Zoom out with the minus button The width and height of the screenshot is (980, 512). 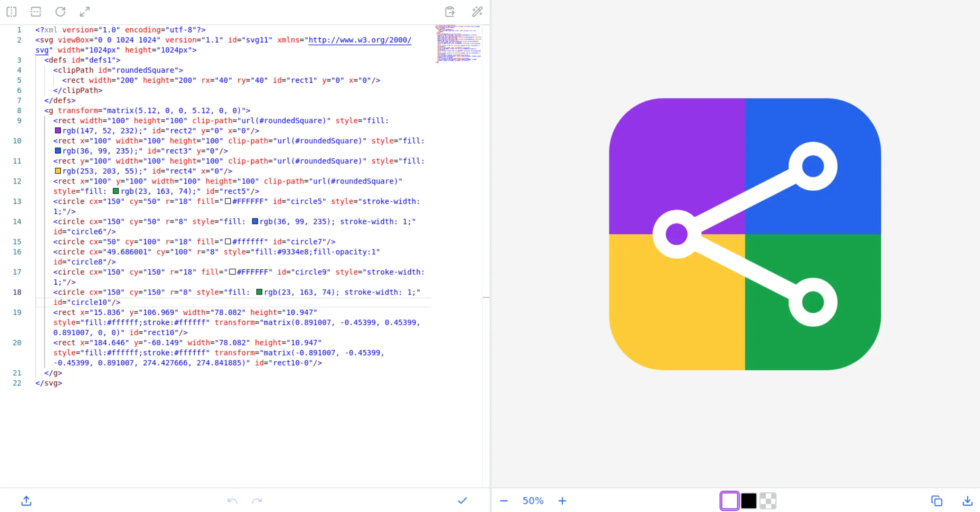coord(504,501)
